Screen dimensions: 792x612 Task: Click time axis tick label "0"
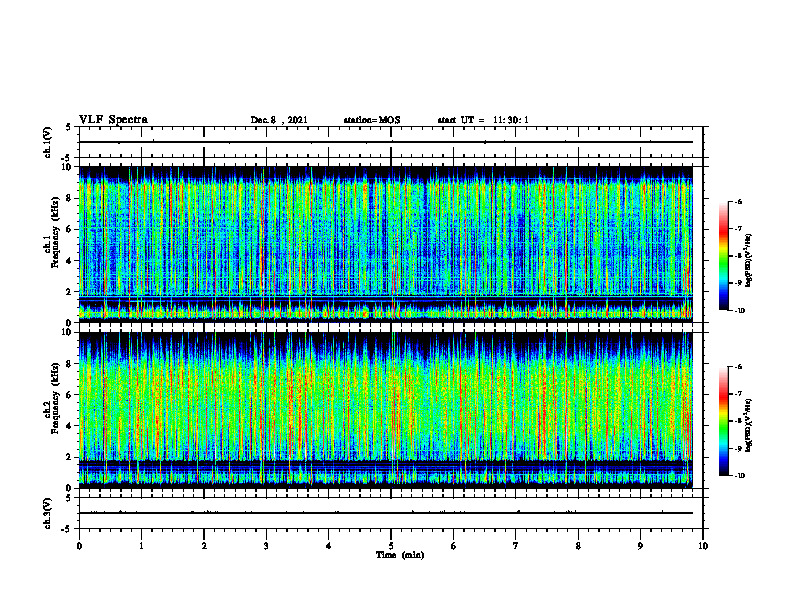click(79, 546)
